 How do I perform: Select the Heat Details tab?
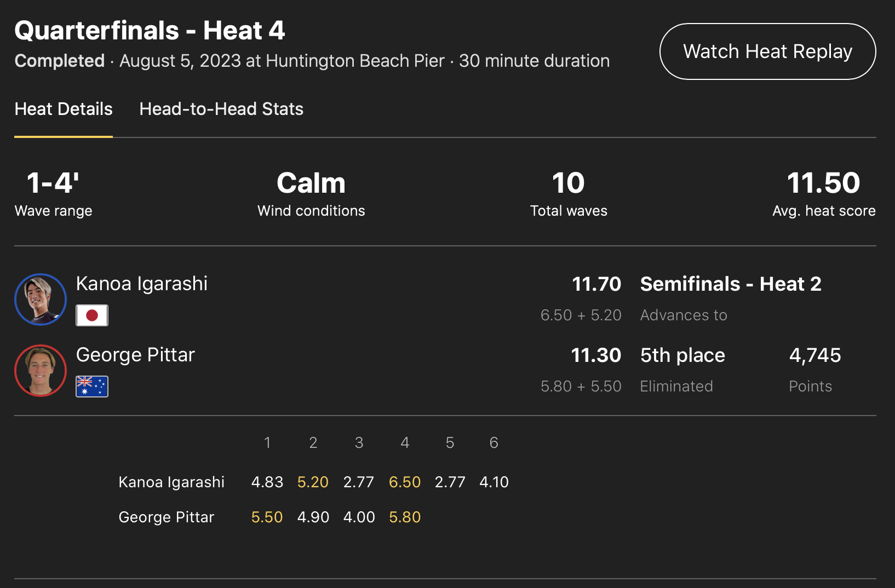click(64, 109)
